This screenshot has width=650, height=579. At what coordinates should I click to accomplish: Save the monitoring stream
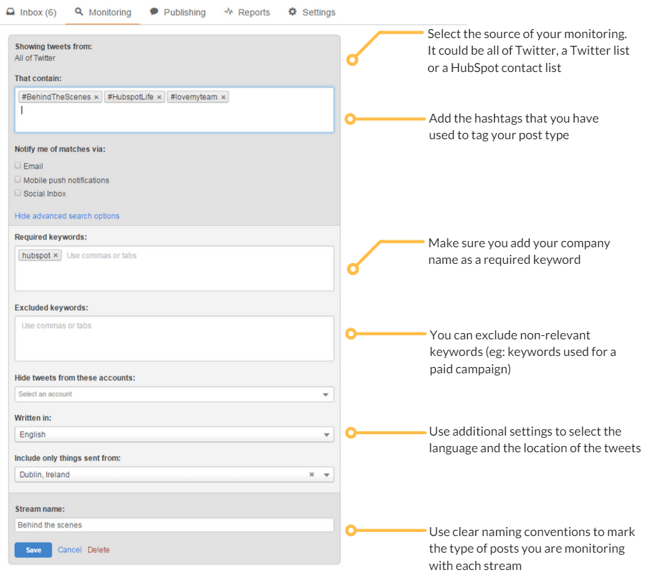(33, 550)
